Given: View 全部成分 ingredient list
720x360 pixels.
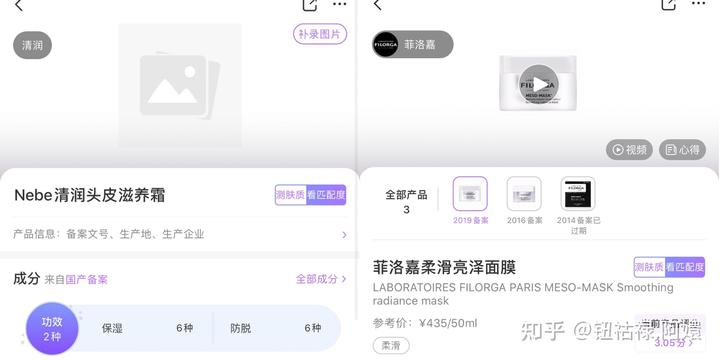Looking at the screenshot, I should (x=321, y=279).
